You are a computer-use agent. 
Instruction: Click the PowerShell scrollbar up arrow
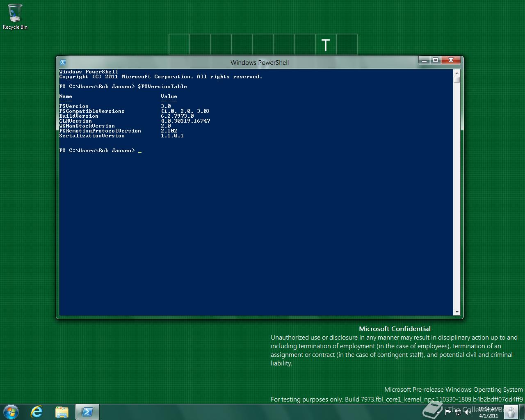(457, 73)
